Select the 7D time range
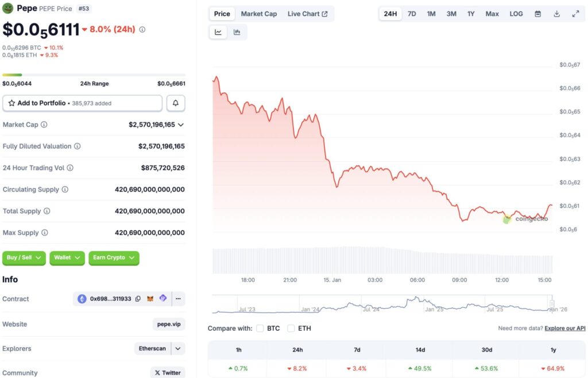 (411, 13)
